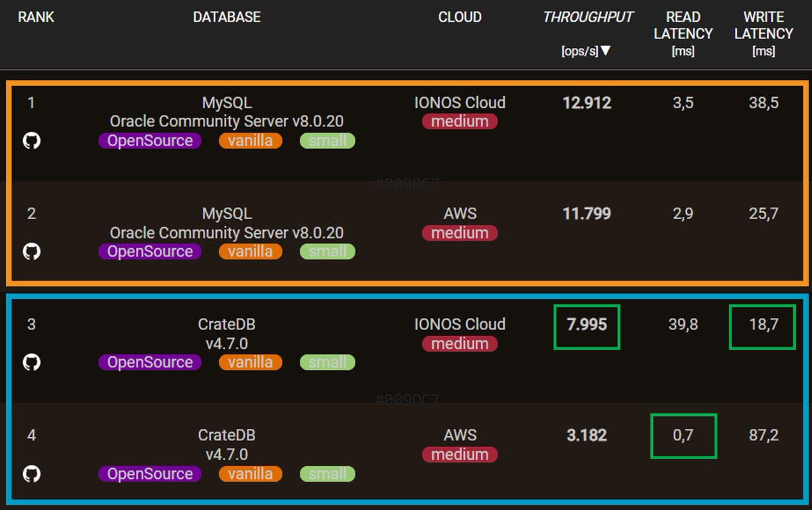Image resolution: width=812 pixels, height=510 pixels.
Task: Select IONOS Cloud in rank 1 row
Action: (x=460, y=103)
